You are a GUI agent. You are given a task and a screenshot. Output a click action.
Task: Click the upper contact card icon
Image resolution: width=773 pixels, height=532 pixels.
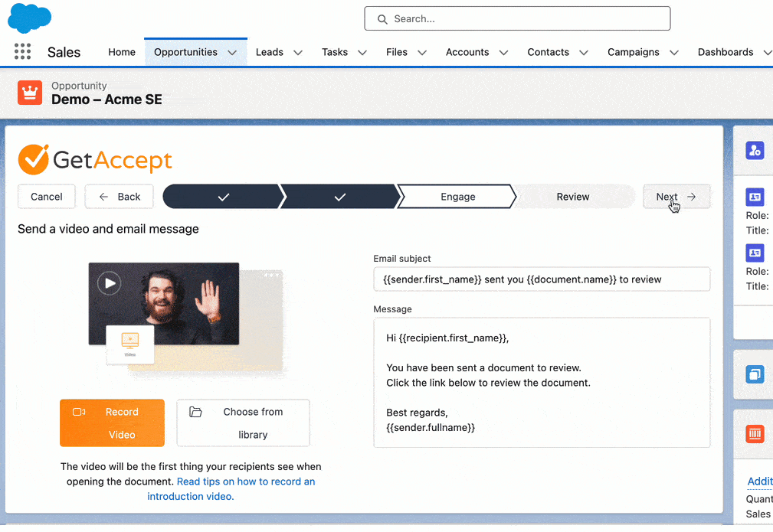(755, 197)
